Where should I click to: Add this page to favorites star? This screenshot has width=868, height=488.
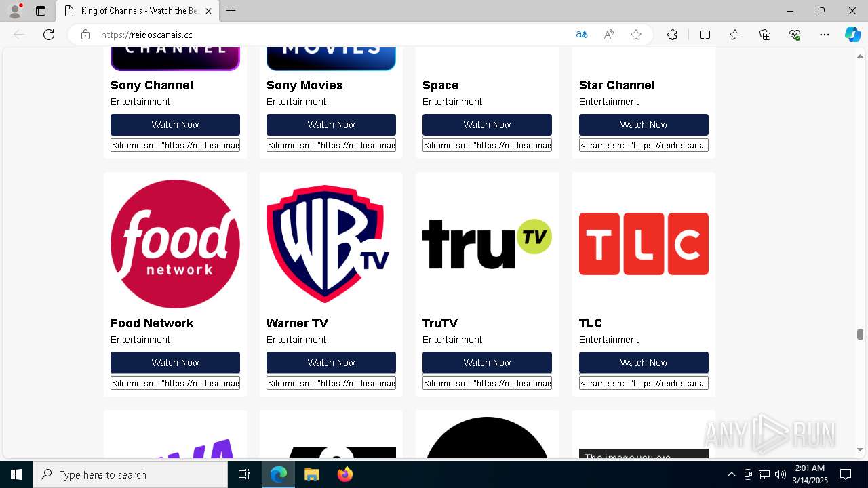pyautogui.click(x=636, y=35)
